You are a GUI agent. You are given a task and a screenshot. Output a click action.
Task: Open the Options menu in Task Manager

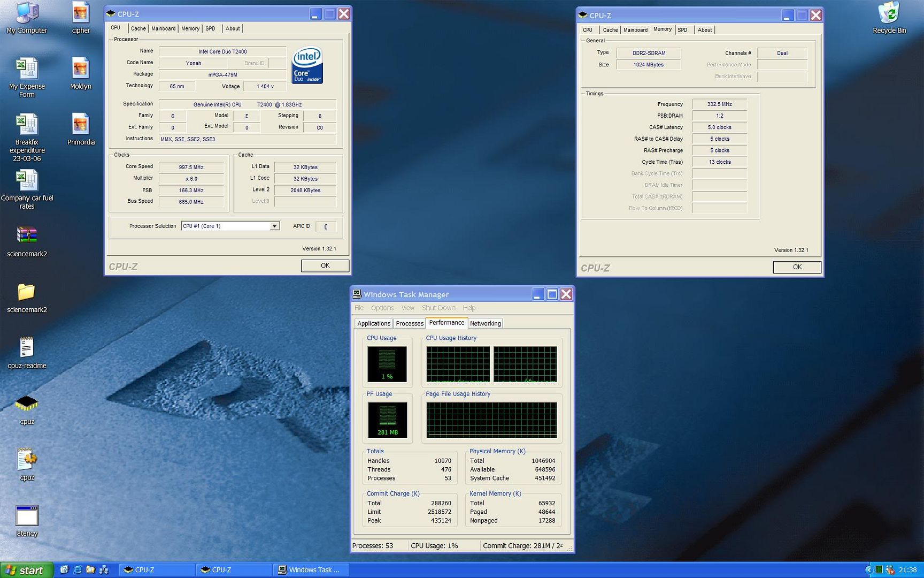(x=382, y=308)
